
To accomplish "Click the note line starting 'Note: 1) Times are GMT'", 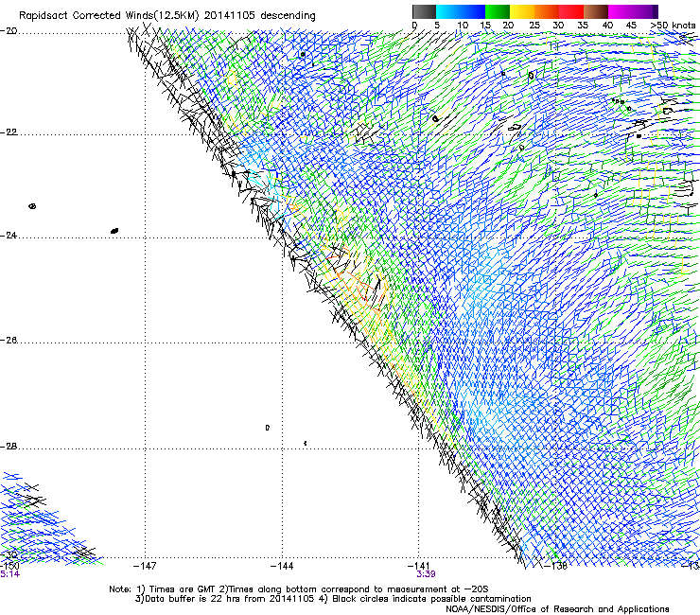I will 299,589.
